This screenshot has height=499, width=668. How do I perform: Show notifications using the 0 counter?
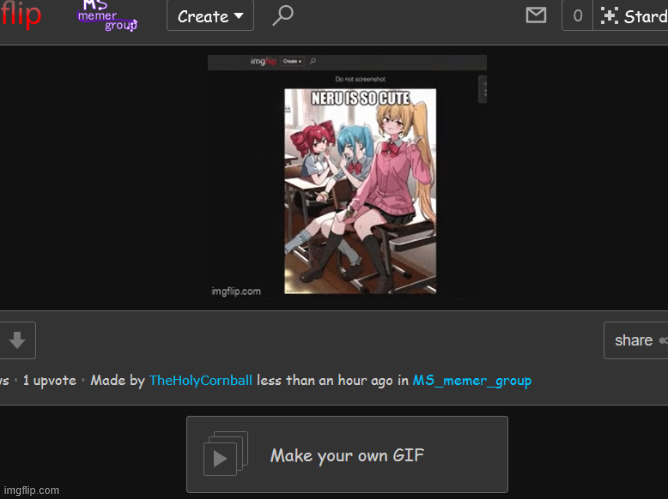pos(577,16)
